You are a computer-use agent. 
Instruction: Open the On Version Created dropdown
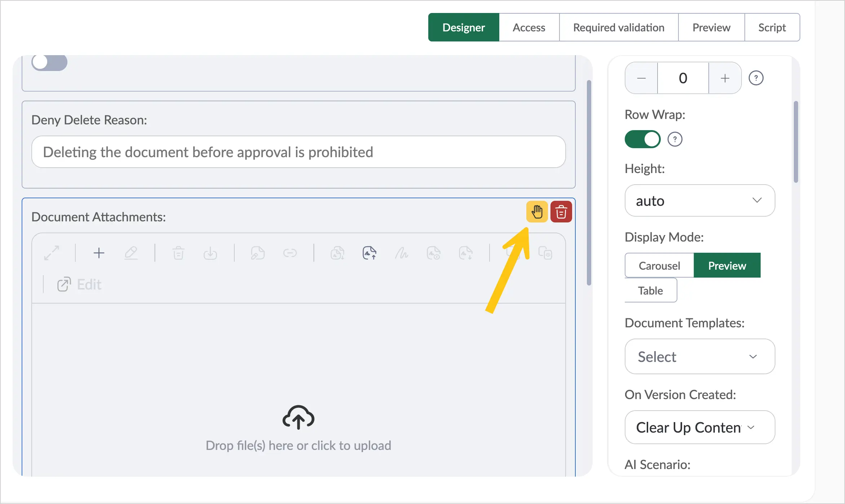(700, 427)
